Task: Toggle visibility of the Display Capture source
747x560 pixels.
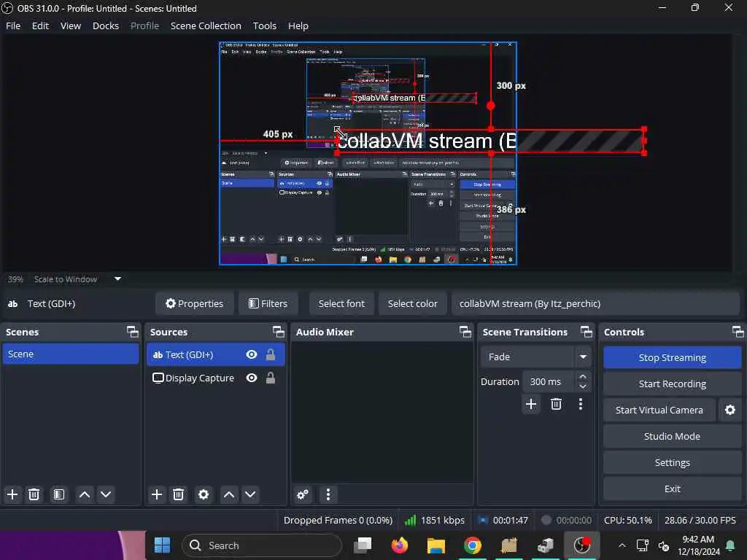Action: coord(252,378)
